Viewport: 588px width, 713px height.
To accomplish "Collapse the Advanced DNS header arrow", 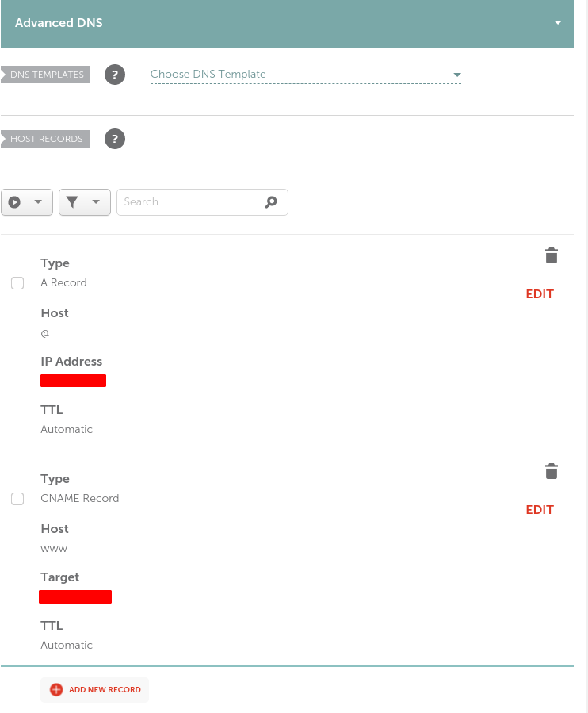I will pos(558,23).
